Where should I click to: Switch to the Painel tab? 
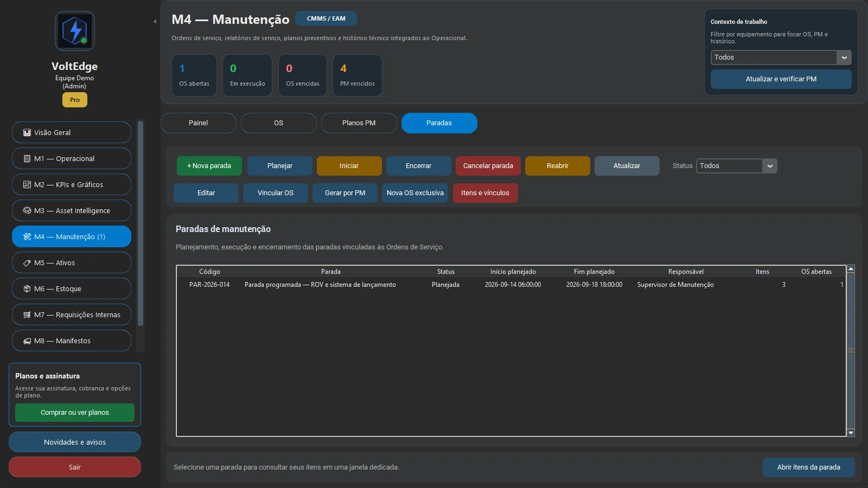point(199,123)
